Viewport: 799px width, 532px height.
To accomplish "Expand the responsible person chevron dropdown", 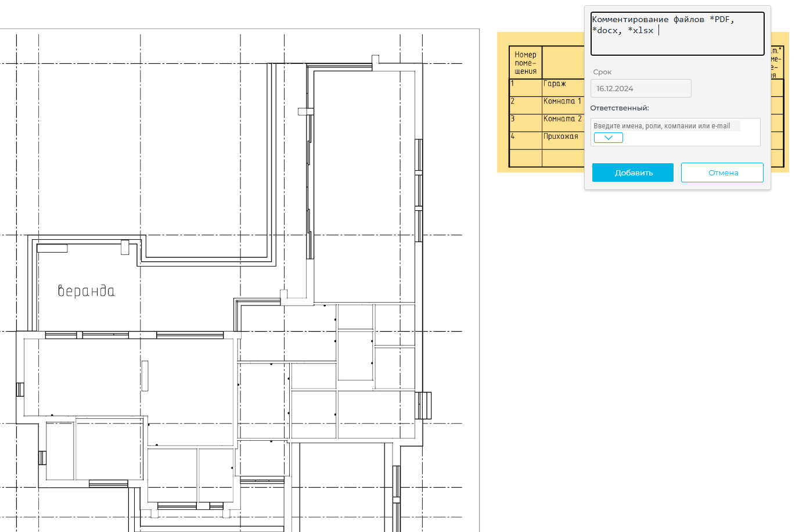I will click(x=608, y=138).
